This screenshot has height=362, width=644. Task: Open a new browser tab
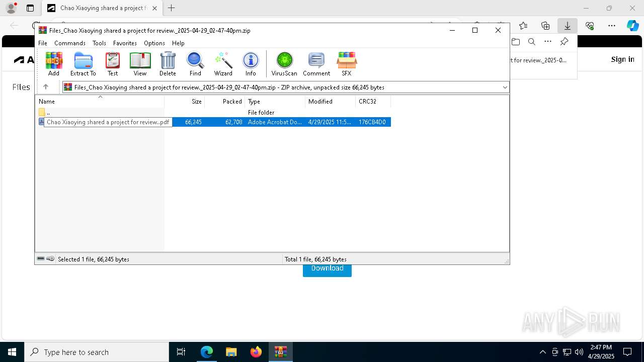(x=172, y=8)
